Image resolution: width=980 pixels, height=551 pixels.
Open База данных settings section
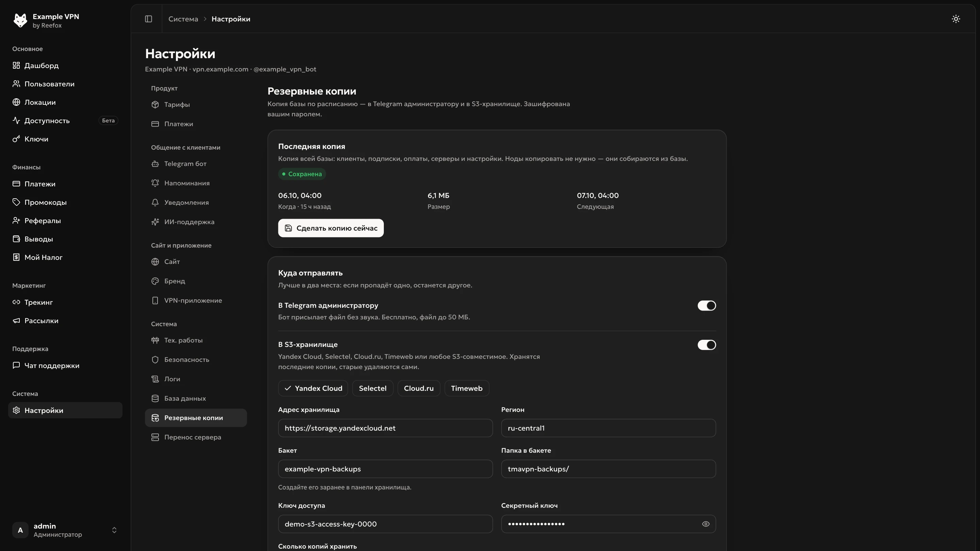coord(196,398)
